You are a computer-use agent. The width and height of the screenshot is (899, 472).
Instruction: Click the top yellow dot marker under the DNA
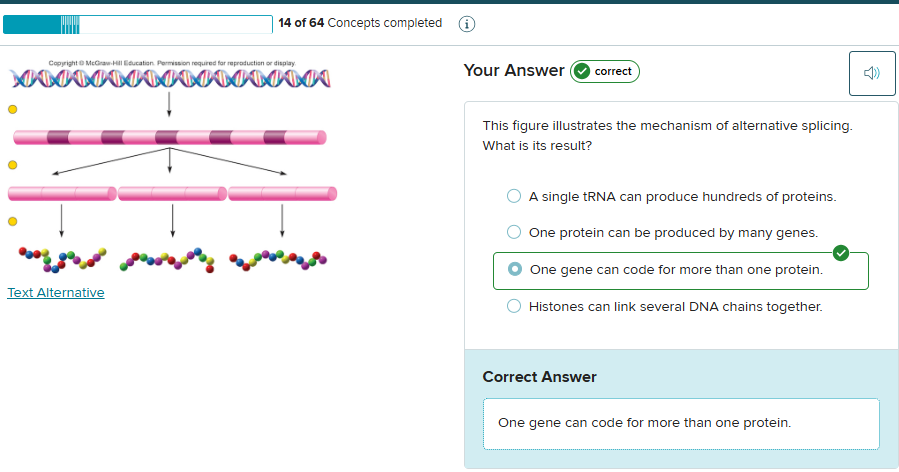13,108
